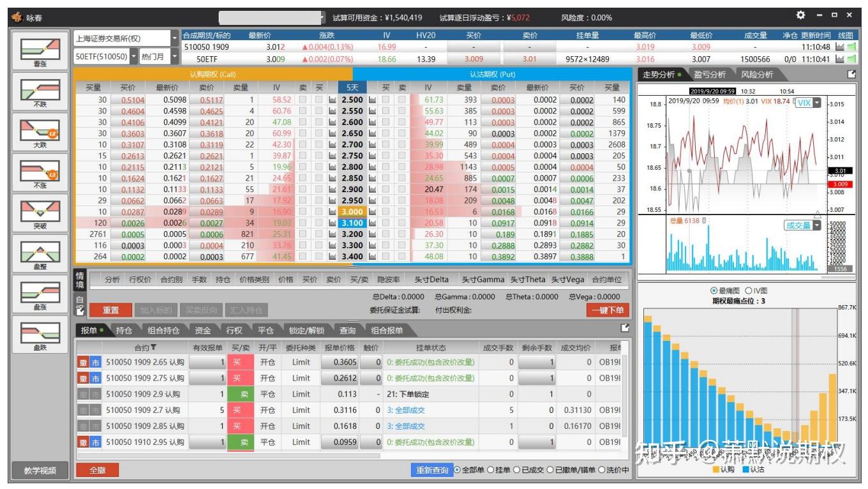Open line chart icon for 50ETF row
The image size is (868, 489).
(x=840, y=59)
